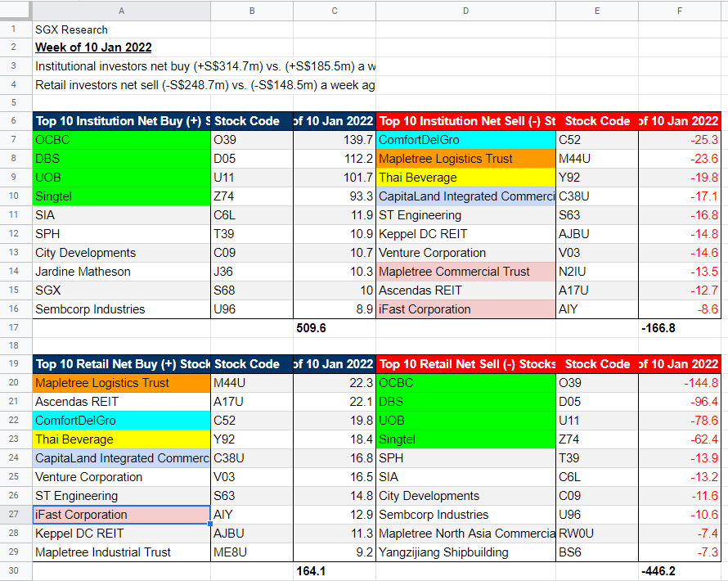Select stock code N2IU
This screenshot has height=581, width=728.
(x=597, y=272)
